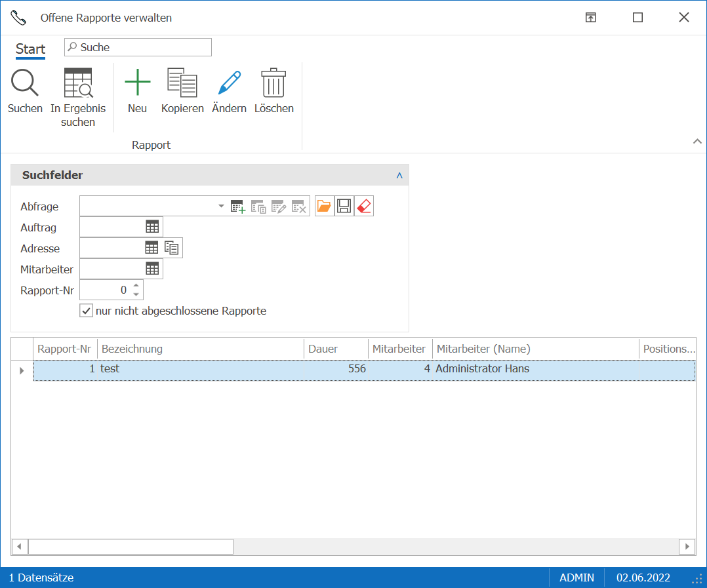Open the Mitarbeiter lookup table icon
The width and height of the screenshot is (707, 588).
[152, 269]
